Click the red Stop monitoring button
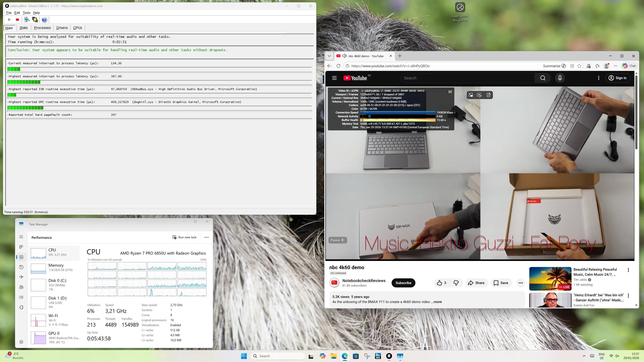 (x=17, y=20)
